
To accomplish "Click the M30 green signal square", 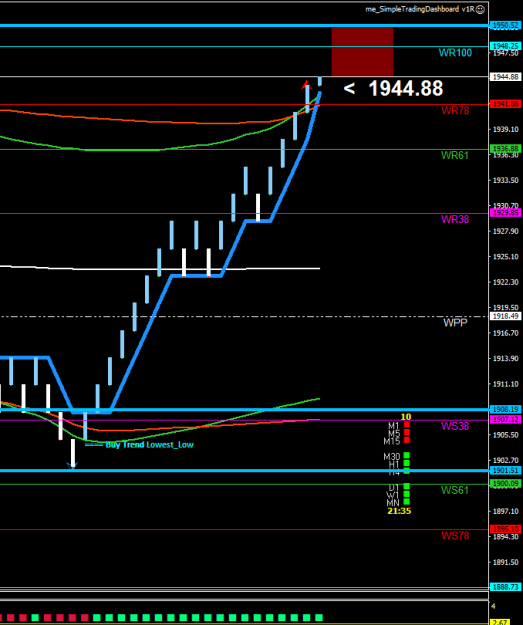I will coord(407,455).
